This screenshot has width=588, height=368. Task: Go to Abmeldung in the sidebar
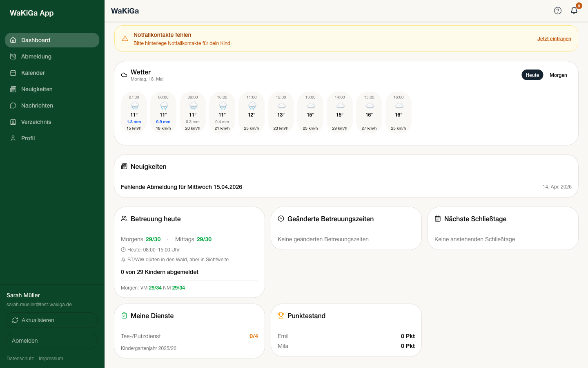click(52, 56)
